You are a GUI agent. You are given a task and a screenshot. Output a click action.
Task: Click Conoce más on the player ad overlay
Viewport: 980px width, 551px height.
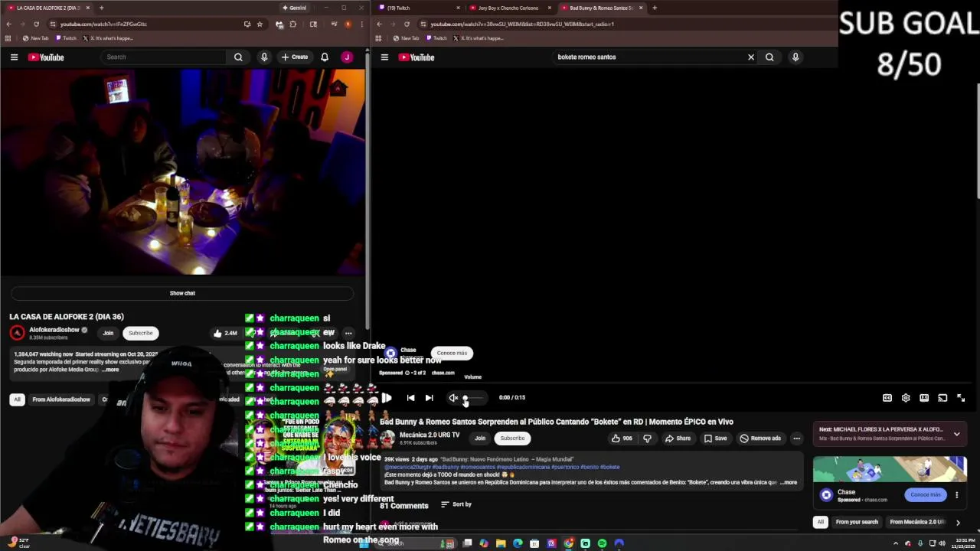pos(452,353)
